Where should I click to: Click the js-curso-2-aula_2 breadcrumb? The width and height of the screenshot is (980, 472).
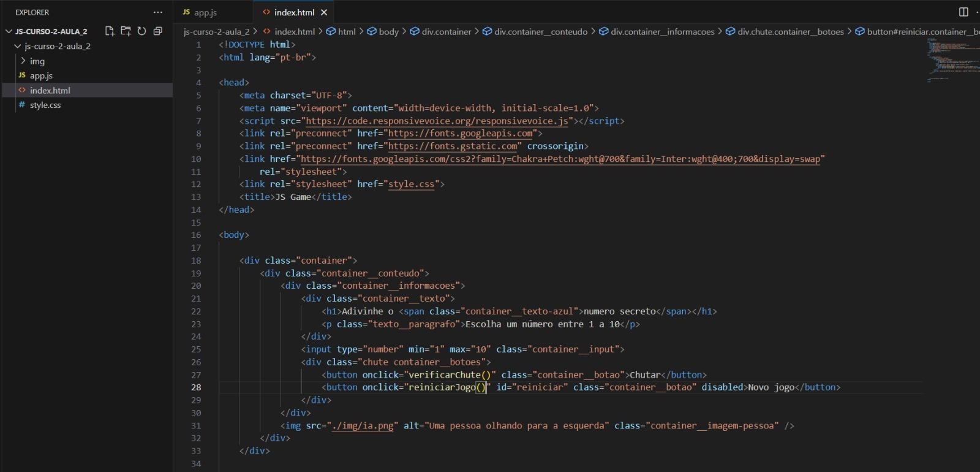pos(216,32)
